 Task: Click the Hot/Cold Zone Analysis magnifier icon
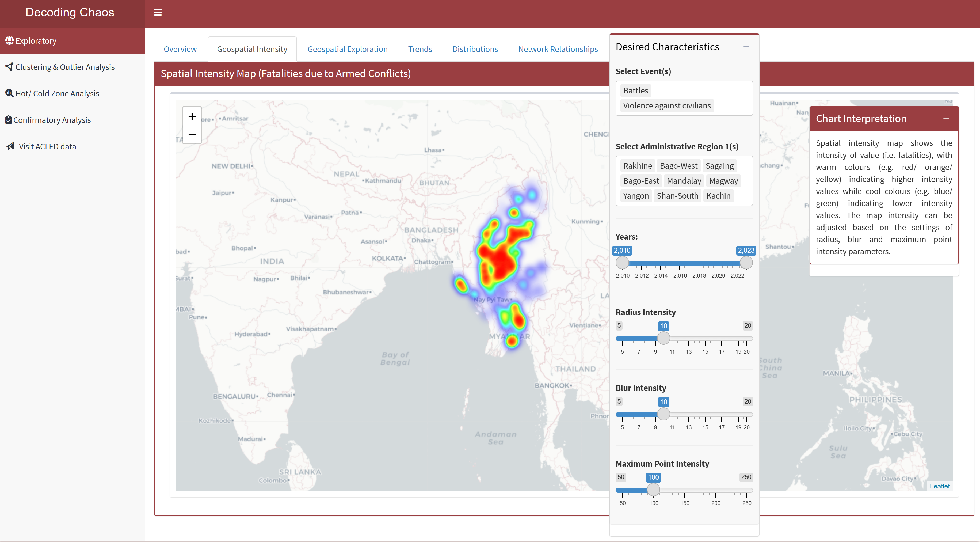pyautogui.click(x=9, y=93)
